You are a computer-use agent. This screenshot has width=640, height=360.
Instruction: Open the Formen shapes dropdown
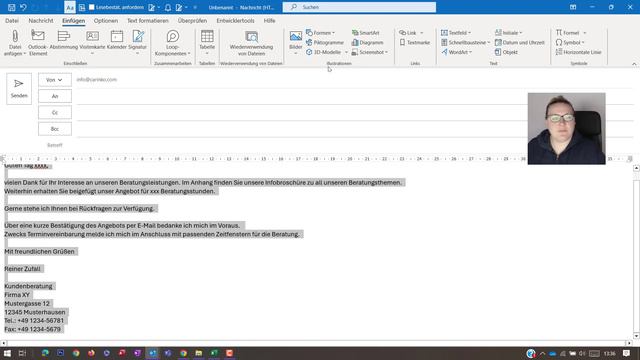[320, 33]
